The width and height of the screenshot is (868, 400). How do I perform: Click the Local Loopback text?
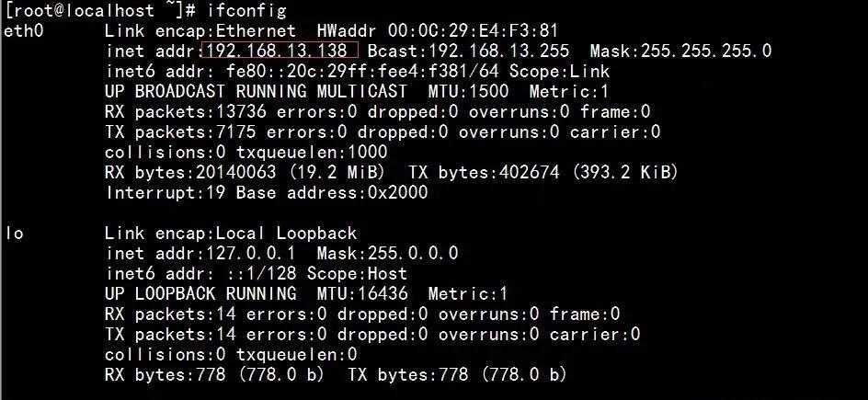286,233
